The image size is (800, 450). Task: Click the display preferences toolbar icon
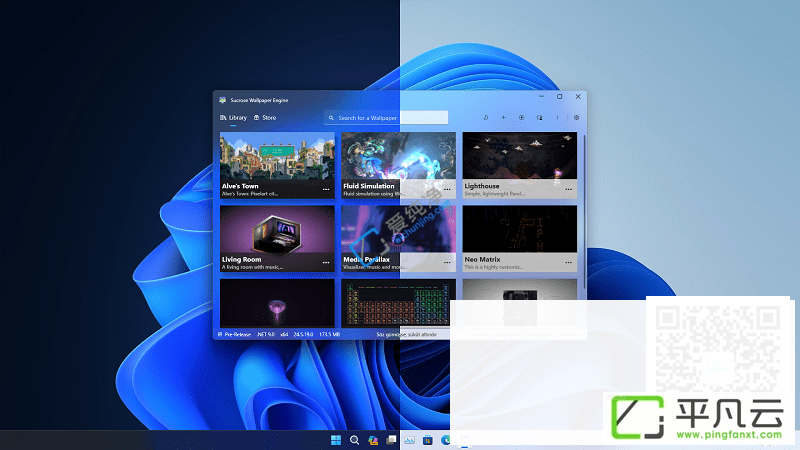539,118
